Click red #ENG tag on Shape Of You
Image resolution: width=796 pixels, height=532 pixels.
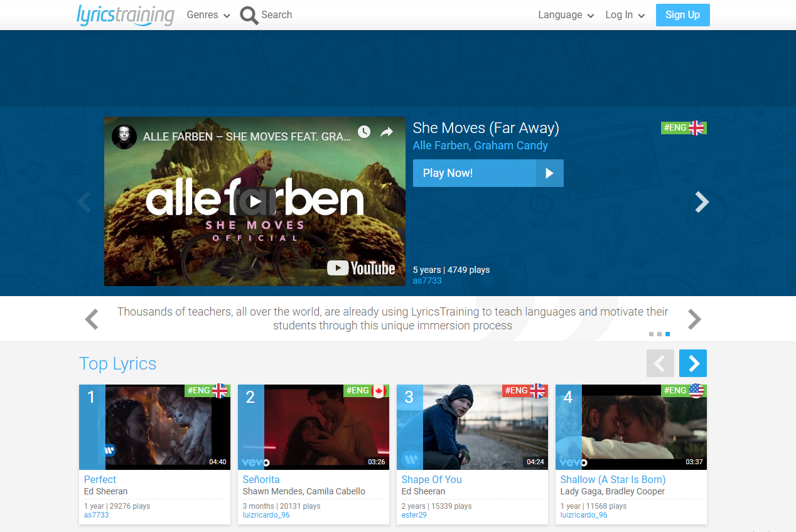point(525,391)
